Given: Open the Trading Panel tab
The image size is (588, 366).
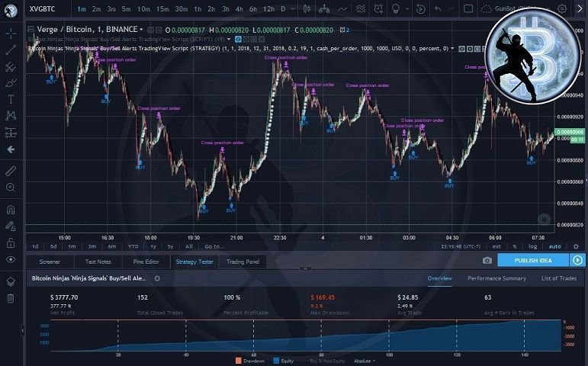Looking at the screenshot, I should coord(243,262).
